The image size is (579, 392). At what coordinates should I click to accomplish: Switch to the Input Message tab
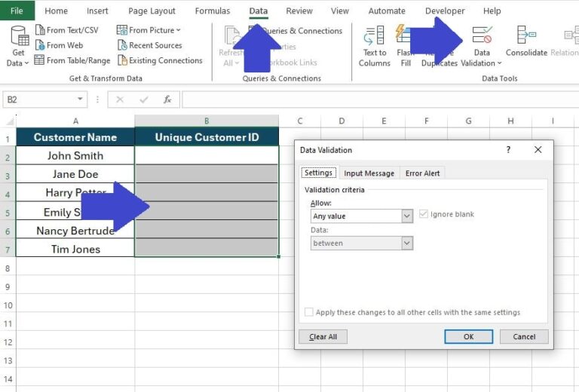[369, 173]
